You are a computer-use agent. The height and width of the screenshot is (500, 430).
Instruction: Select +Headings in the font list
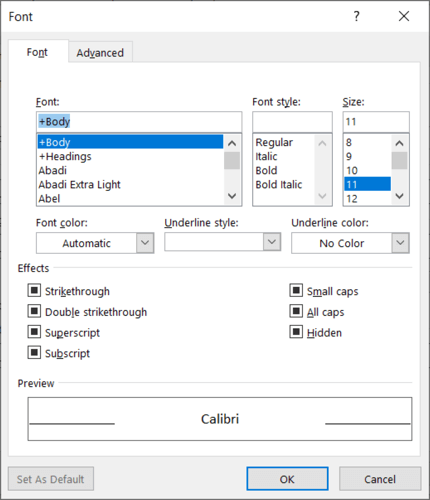pyautogui.click(x=130, y=156)
